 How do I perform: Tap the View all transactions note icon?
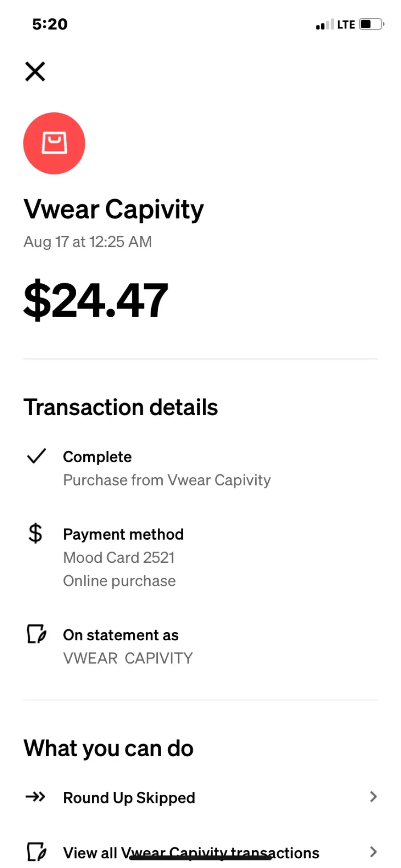click(37, 852)
